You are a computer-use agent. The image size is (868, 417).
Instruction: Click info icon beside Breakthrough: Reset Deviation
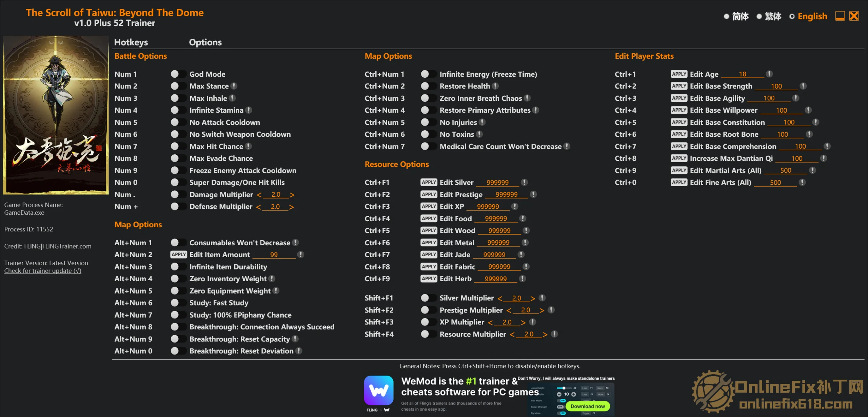[x=299, y=351]
